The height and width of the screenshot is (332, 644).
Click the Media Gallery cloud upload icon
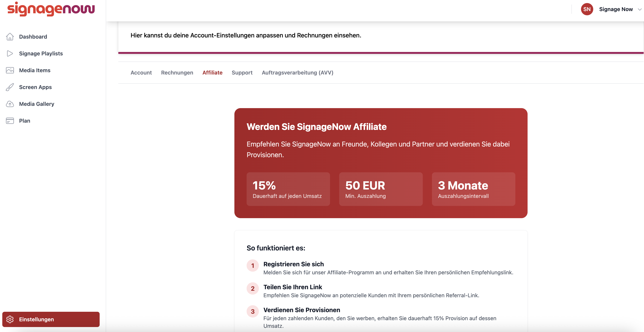click(x=10, y=104)
